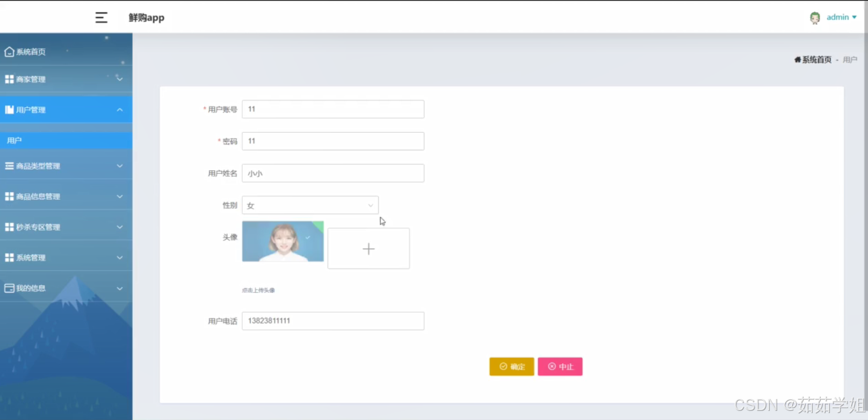The image size is (868, 420).
Task: Click the 点击上传头像 hint text
Action: coord(258,290)
